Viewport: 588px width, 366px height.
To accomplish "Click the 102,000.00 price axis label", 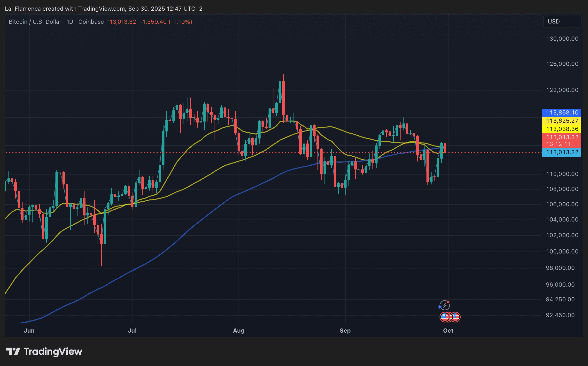I will (562, 235).
